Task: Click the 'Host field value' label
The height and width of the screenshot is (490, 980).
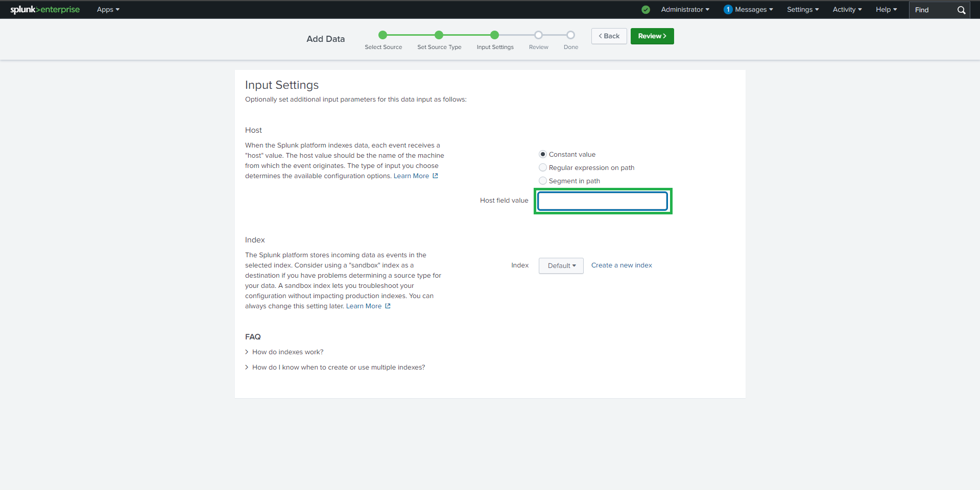Action: 504,200
